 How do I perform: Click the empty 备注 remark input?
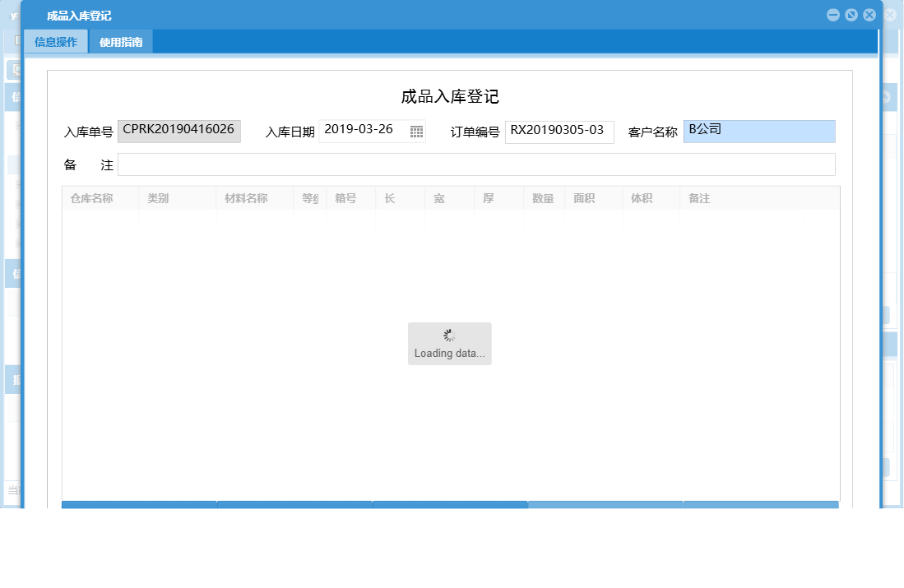point(477,164)
